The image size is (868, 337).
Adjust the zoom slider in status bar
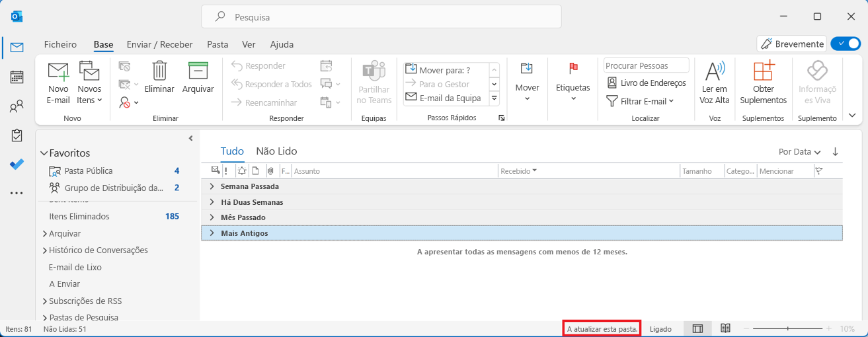pyautogui.click(x=787, y=328)
